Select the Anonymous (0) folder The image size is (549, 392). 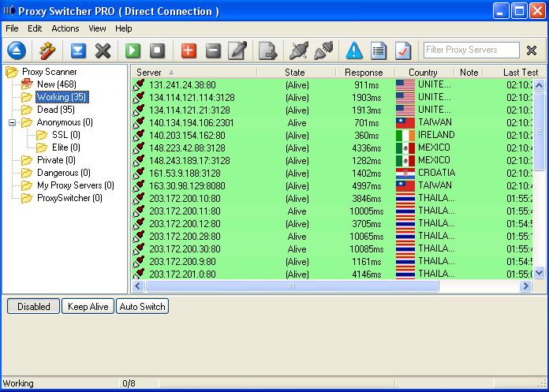coord(65,122)
